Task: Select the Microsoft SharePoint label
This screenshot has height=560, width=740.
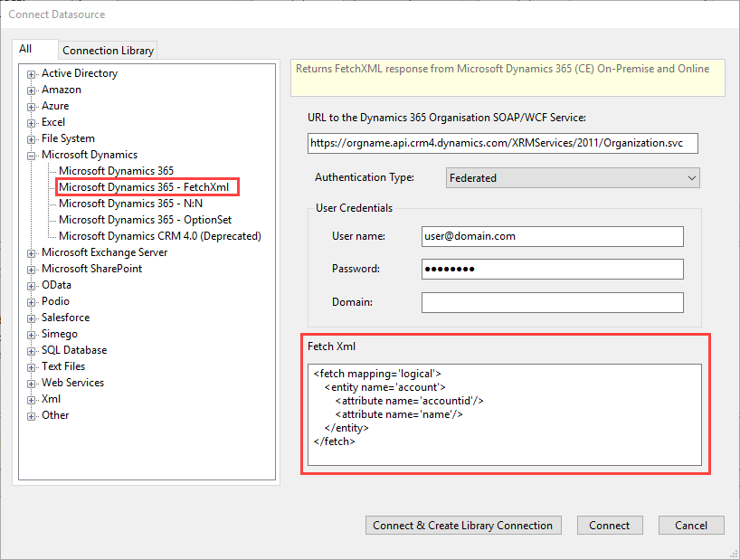Action: coord(91,269)
